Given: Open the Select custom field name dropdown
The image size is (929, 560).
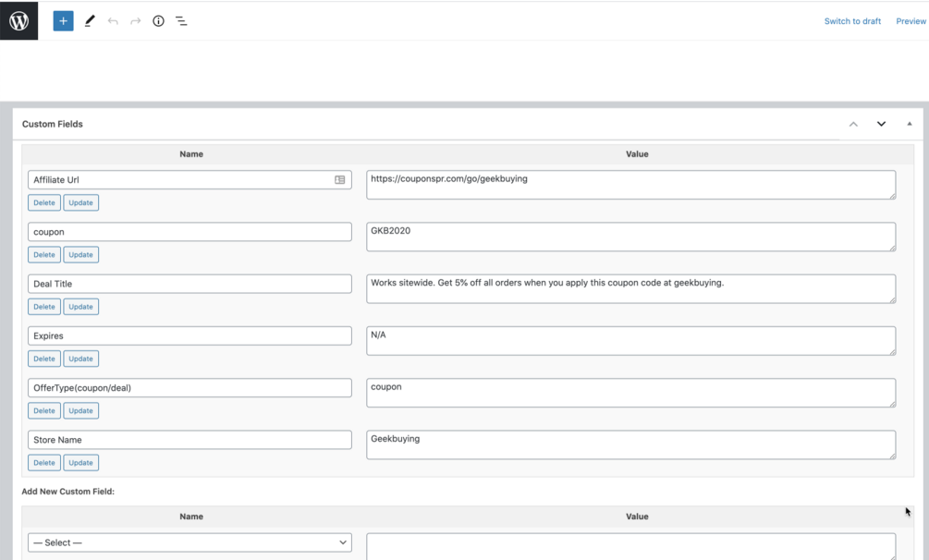Looking at the screenshot, I should 189,542.
